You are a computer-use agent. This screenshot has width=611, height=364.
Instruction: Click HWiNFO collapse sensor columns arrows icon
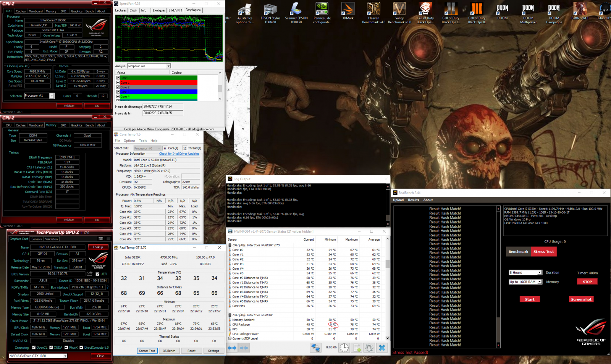tap(244, 348)
